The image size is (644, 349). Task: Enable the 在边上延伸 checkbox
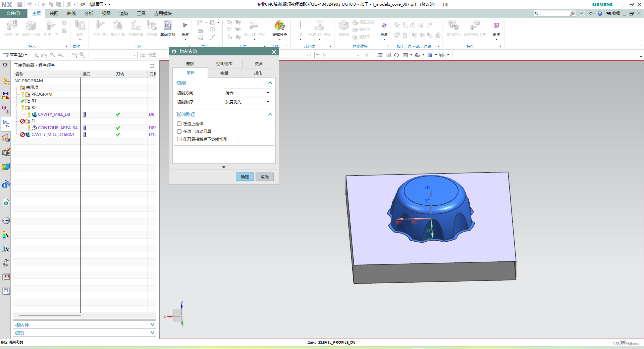click(179, 124)
